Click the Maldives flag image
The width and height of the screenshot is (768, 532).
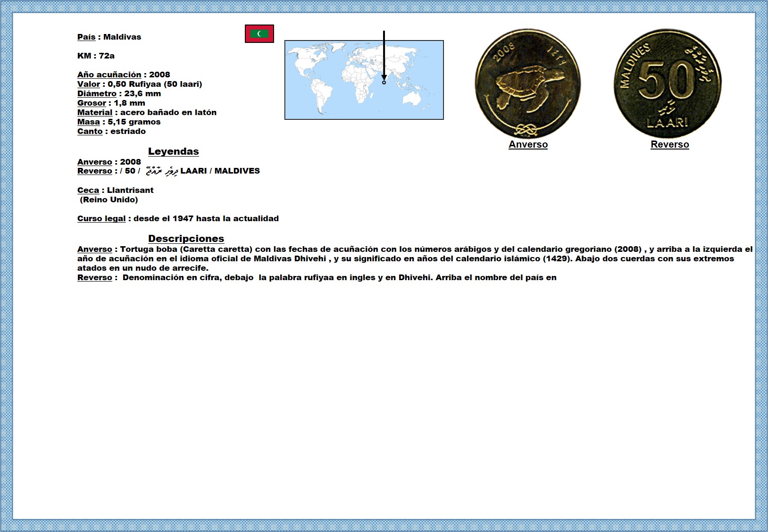[259, 33]
